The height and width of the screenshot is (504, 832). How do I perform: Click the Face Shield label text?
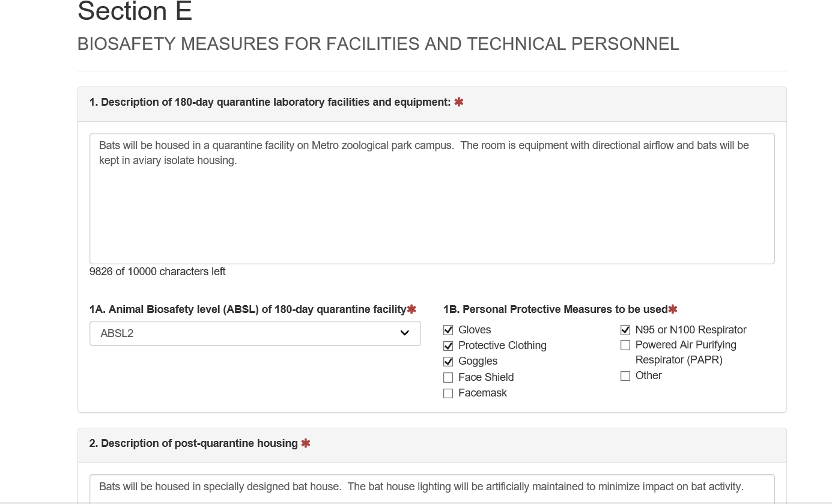coord(486,377)
